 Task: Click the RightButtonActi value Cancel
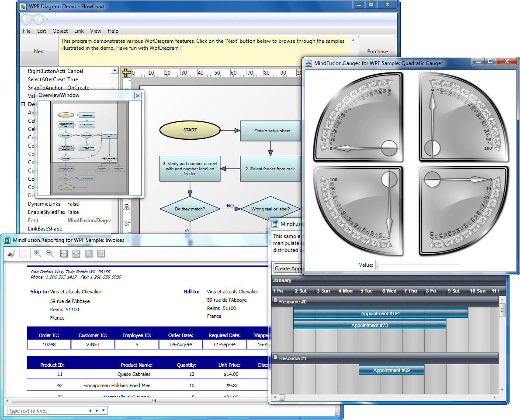tap(75, 71)
